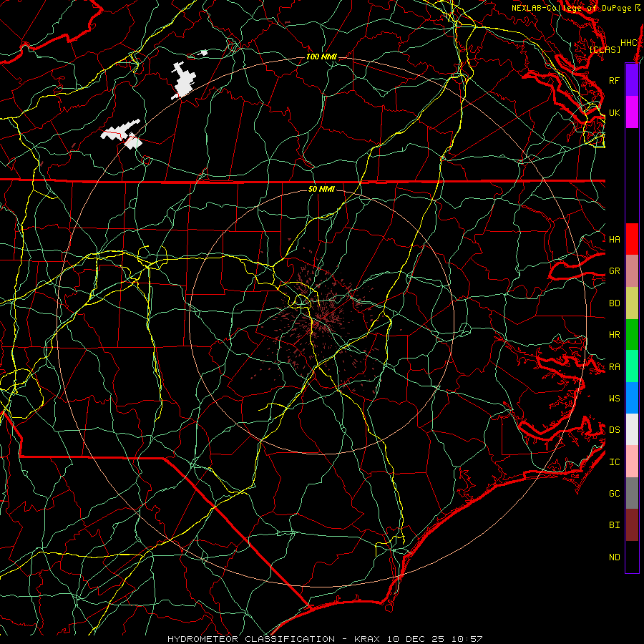Select the IC light pink legend swatch
Viewport: 644px width, 644px height.
[x=632, y=462]
